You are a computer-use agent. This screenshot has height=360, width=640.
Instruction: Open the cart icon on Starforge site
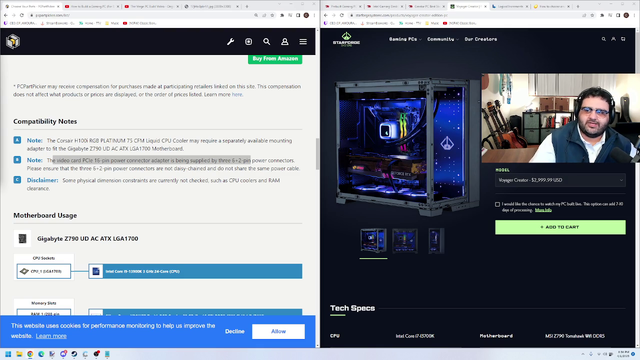click(x=623, y=39)
